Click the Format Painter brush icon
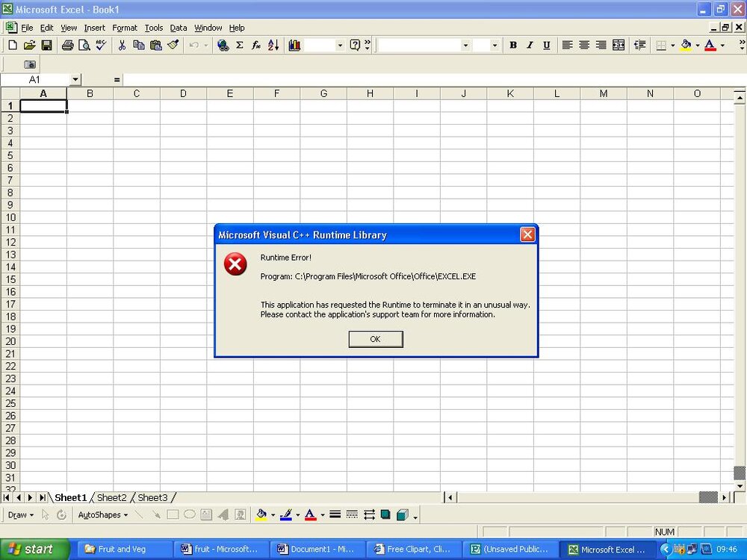 coord(173,46)
